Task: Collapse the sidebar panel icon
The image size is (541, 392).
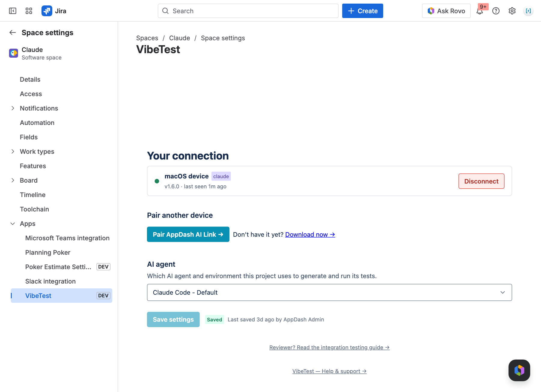Action: click(13, 11)
